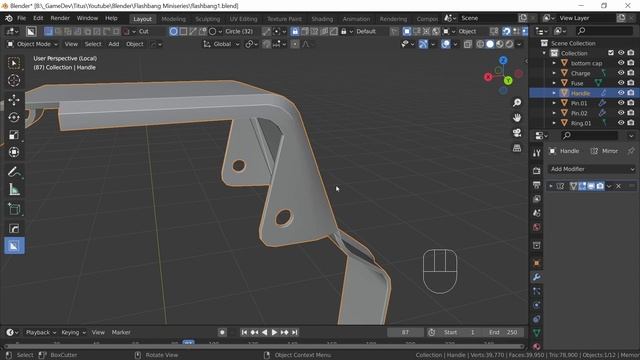Select the Select Box tool in toolbar

(14, 63)
